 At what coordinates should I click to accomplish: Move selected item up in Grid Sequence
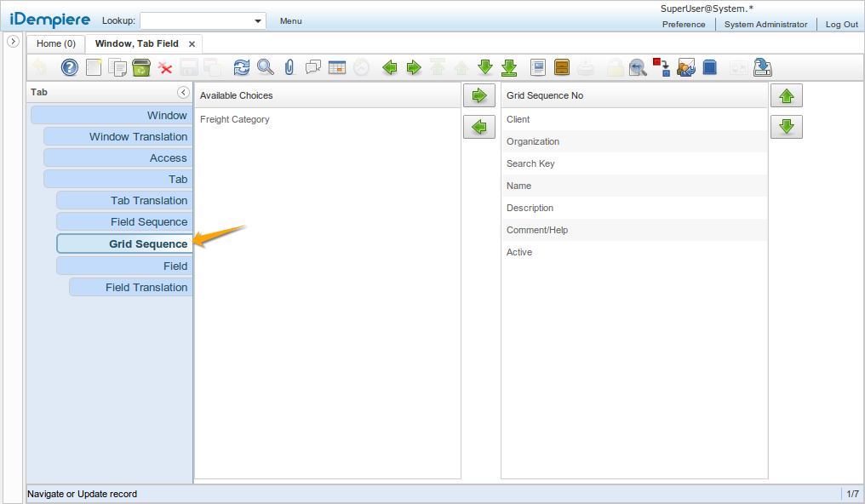[786, 96]
